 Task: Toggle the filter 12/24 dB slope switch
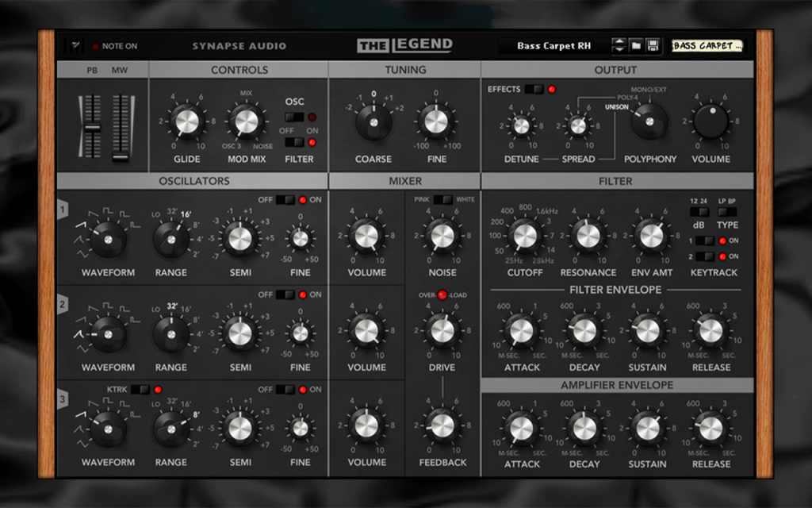(x=699, y=211)
